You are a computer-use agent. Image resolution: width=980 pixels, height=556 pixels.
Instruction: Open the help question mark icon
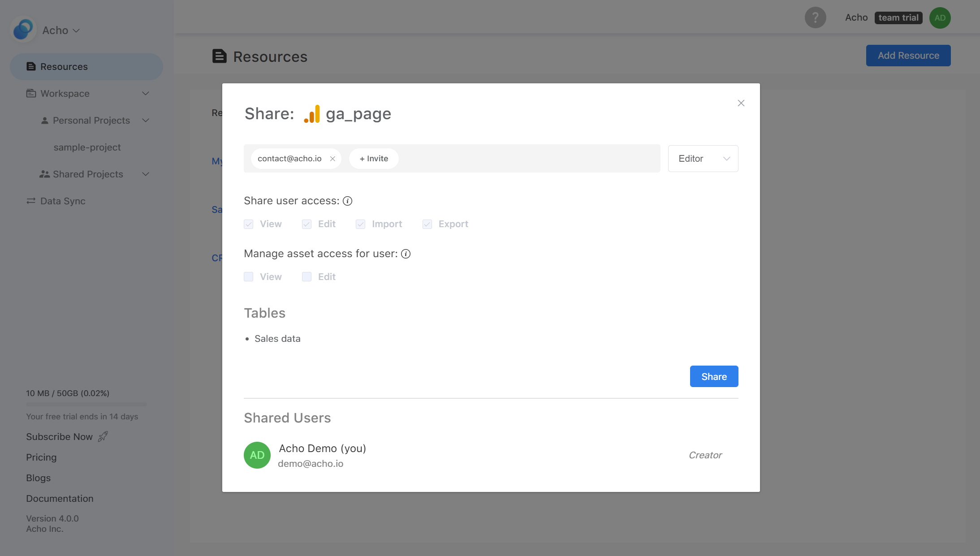point(815,18)
